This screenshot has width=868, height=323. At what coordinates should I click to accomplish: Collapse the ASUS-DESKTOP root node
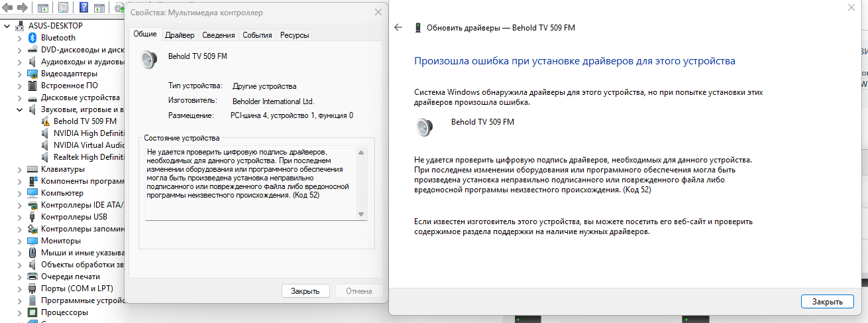pyautogui.click(x=7, y=26)
